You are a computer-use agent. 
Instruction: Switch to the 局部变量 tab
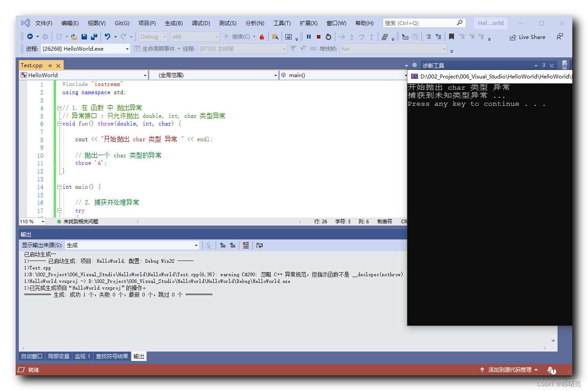59,356
